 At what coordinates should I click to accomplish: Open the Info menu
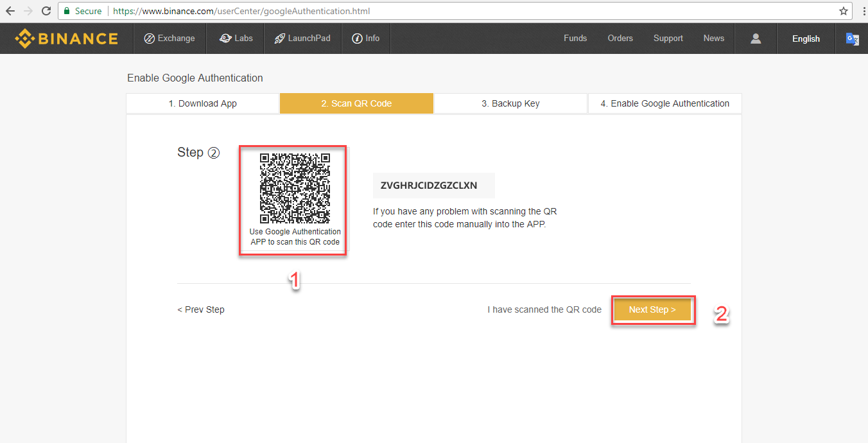[x=366, y=39]
